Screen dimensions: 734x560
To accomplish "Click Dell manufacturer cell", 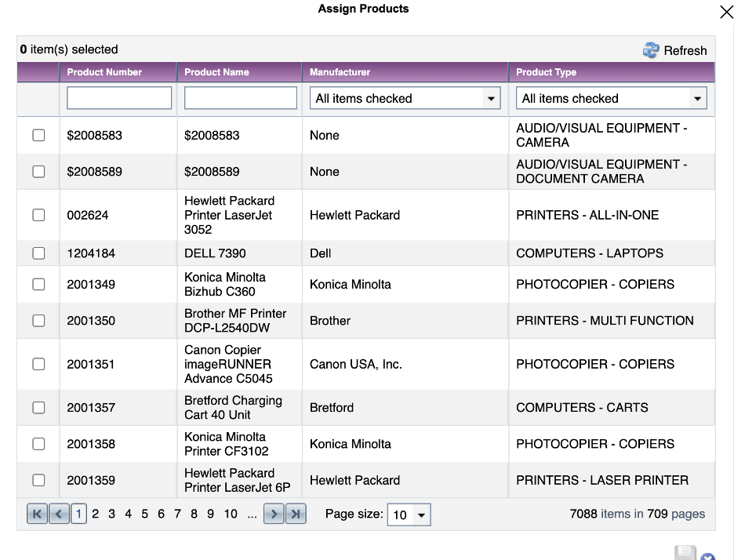I will (x=320, y=253).
